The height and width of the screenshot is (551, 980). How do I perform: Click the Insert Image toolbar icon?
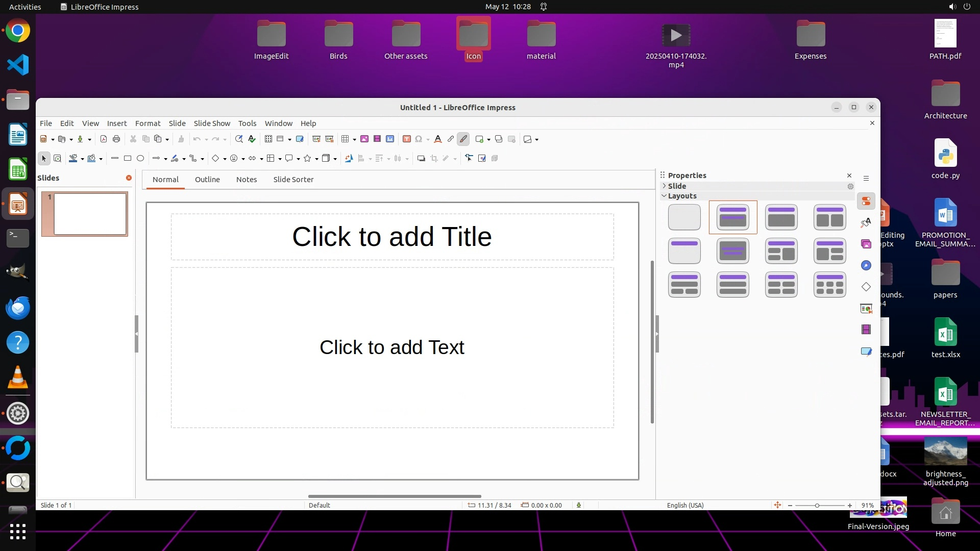(x=364, y=139)
